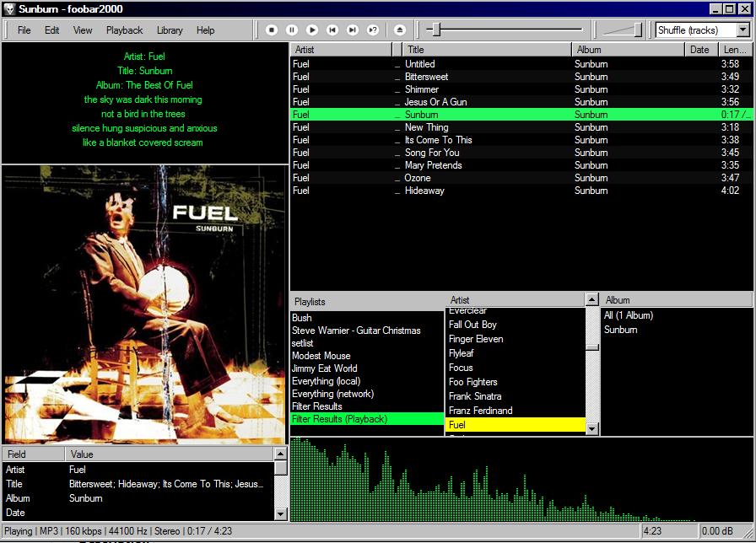
Task: Click the foobar2000 title bar icon
Action: (9, 8)
